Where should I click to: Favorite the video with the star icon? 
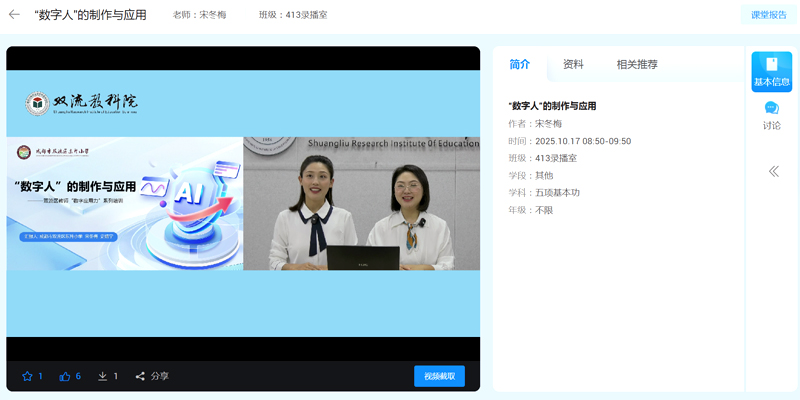coord(27,376)
